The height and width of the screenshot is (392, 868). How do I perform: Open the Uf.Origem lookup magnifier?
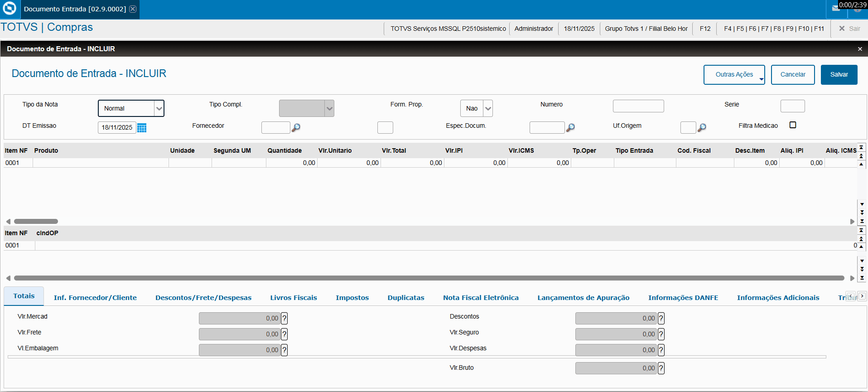702,128
